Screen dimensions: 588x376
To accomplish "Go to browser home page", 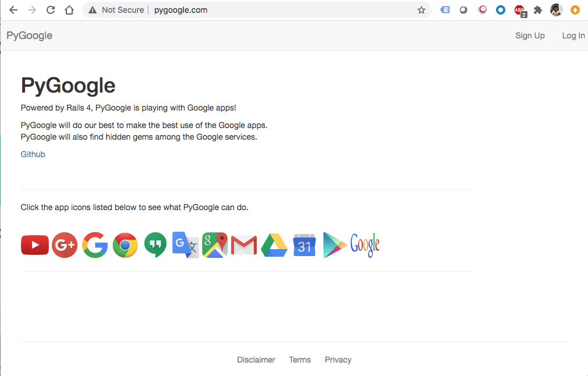I will click(69, 10).
